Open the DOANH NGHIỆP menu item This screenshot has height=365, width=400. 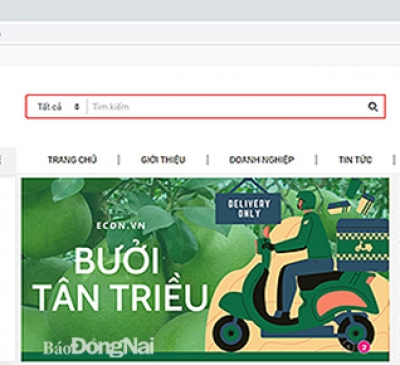pyautogui.click(x=262, y=160)
